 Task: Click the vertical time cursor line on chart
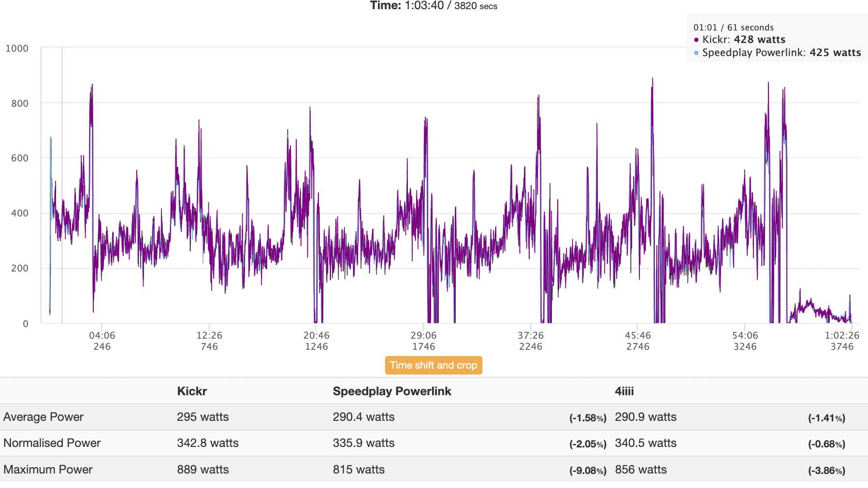click(x=62, y=185)
